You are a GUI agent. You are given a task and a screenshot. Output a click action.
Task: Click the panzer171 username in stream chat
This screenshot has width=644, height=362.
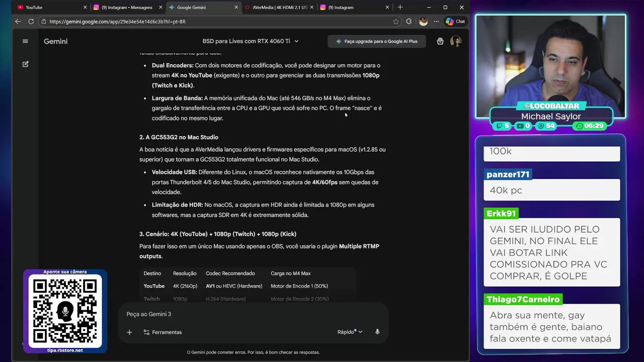(508, 174)
